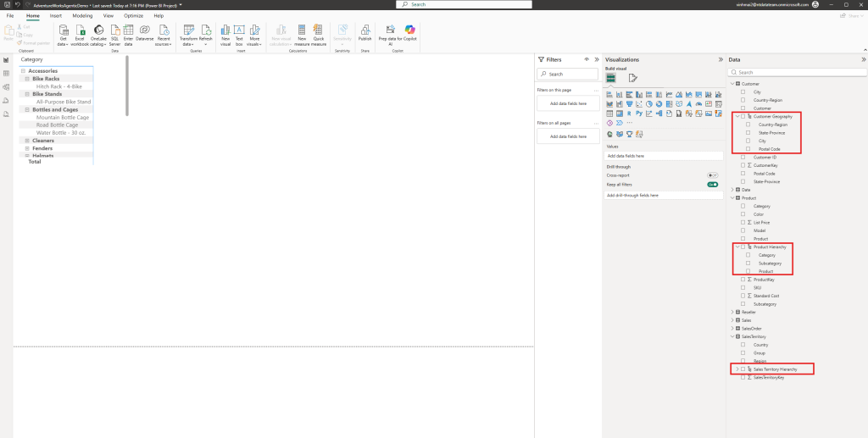The image size is (868, 438).
Task: Insert a Text box from ribbon
Action: coord(239,30)
